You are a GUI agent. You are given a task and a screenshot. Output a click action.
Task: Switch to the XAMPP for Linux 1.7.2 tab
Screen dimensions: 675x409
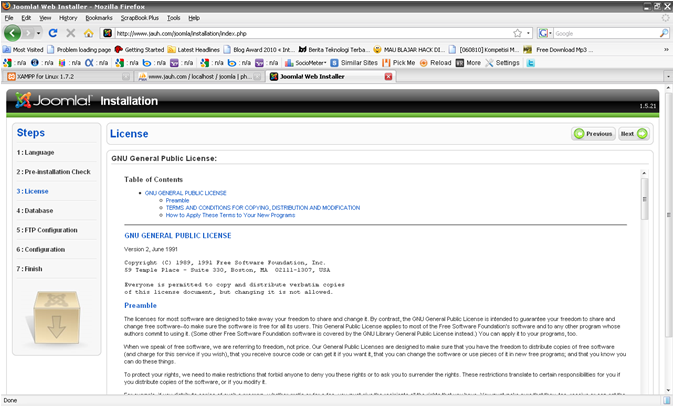point(68,77)
